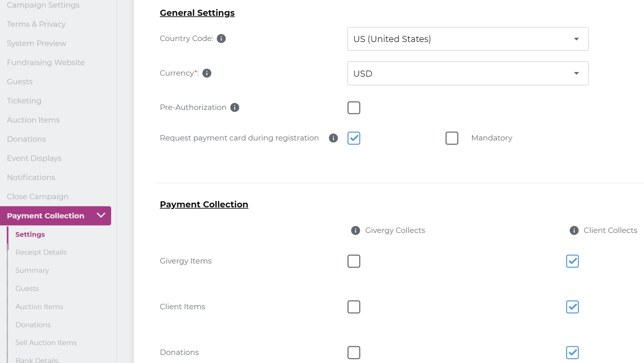Uncheck Request payment card during registration
The image size is (644, 363).
[354, 138]
